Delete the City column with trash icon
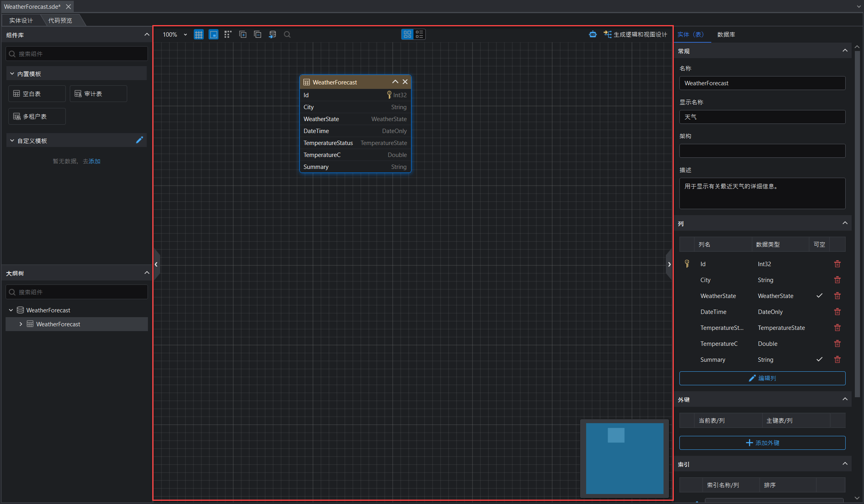 837,280
